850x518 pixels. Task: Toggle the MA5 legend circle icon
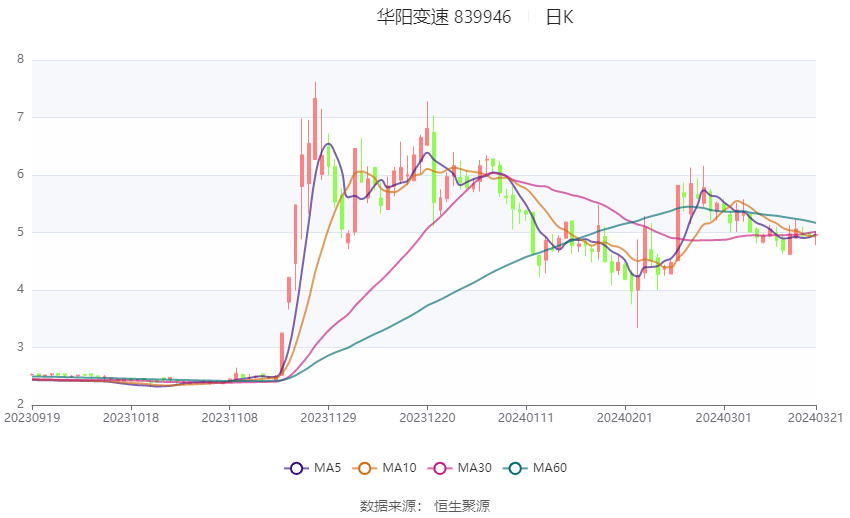pyautogui.click(x=296, y=468)
